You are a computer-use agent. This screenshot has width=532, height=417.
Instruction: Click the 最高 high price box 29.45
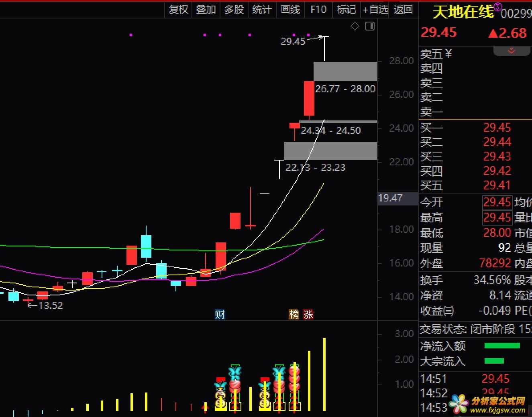[x=497, y=218]
